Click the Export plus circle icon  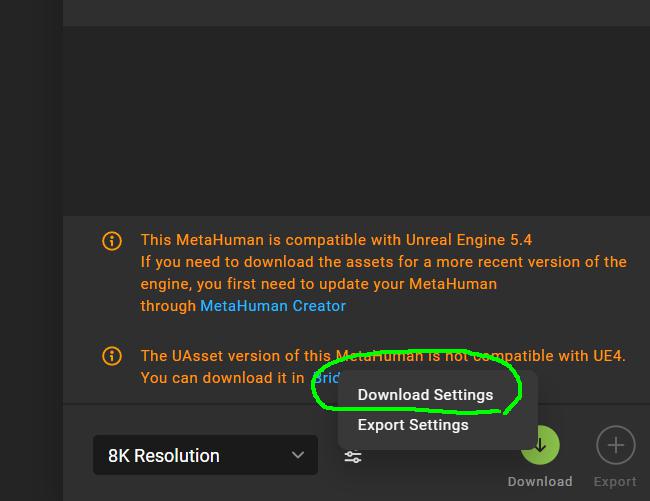point(616,445)
